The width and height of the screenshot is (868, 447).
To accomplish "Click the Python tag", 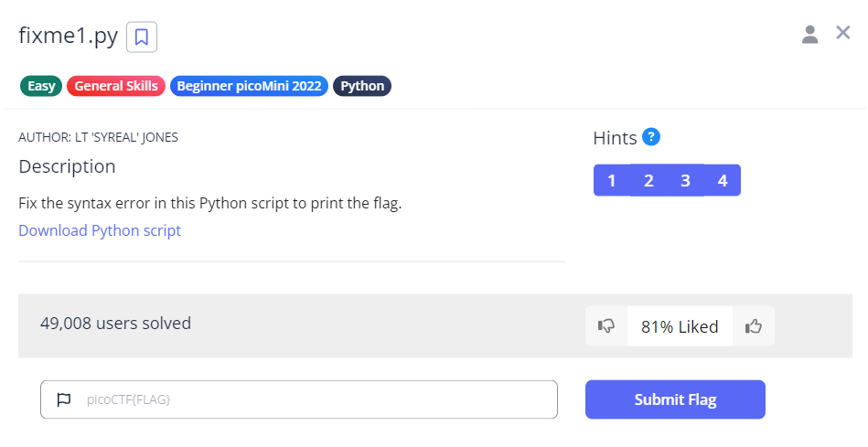I will 362,86.
